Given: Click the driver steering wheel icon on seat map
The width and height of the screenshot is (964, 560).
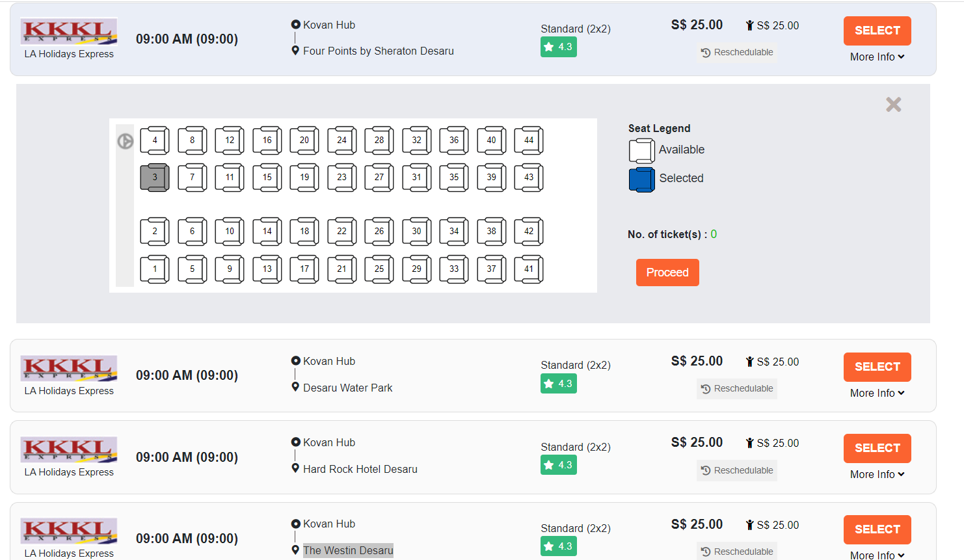Looking at the screenshot, I should tap(125, 140).
